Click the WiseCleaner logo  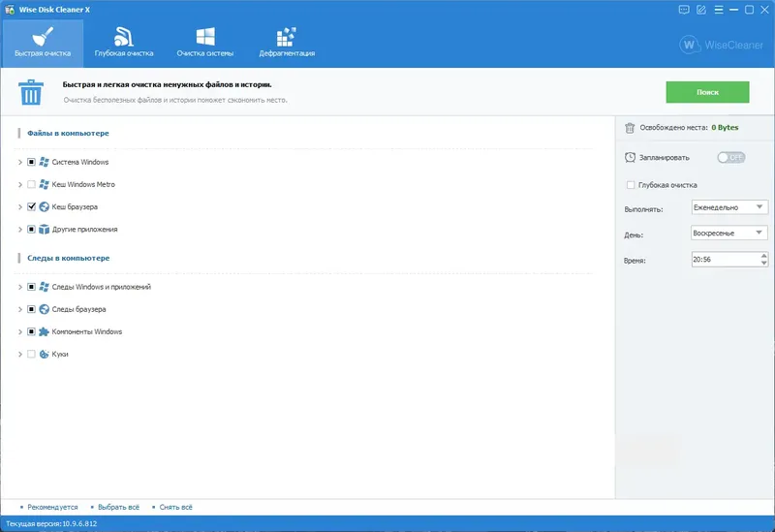(721, 45)
